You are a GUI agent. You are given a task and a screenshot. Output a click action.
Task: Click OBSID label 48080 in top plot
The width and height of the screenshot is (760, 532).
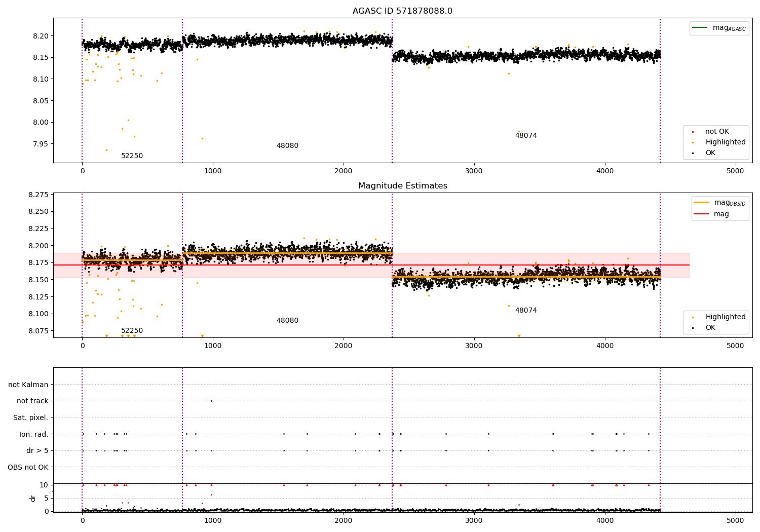[287, 146]
